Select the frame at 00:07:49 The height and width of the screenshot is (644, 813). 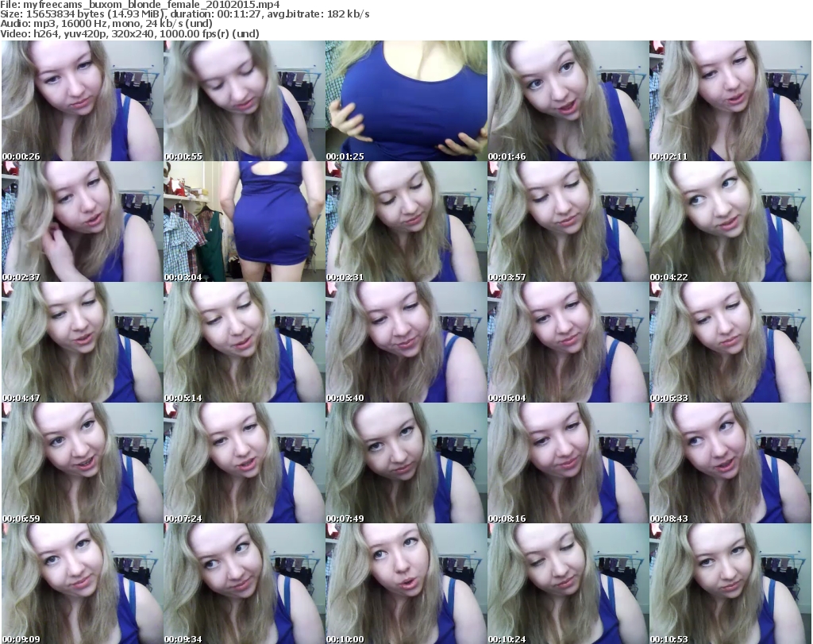pyautogui.click(x=406, y=463)
